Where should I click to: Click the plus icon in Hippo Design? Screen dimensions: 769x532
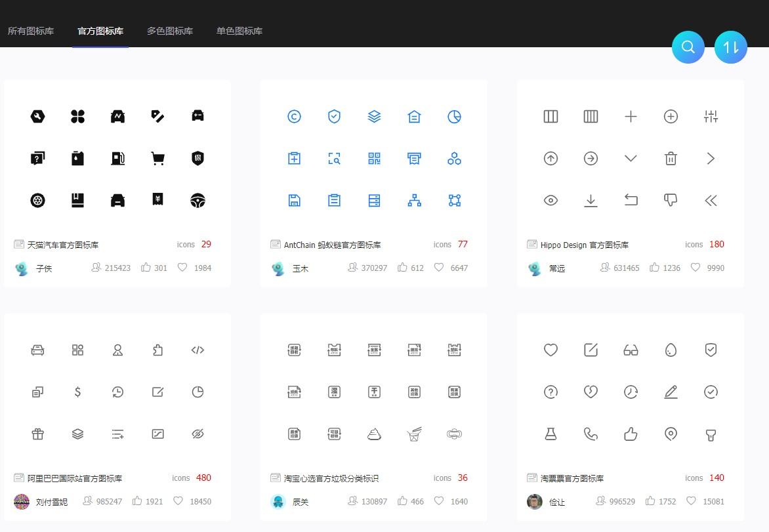tap(631, 116)
